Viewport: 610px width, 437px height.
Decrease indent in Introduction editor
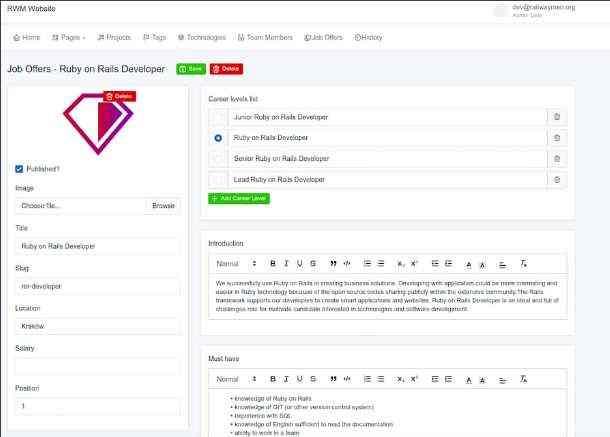coord(435,263)
